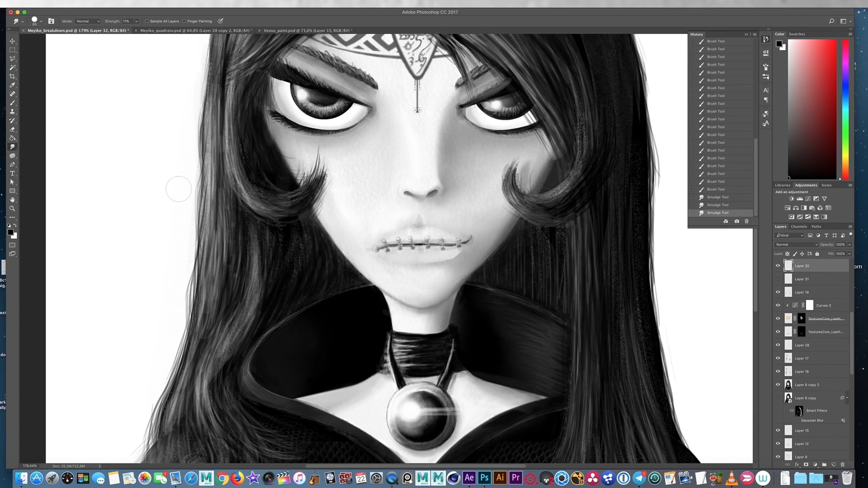Create new snapshot using camera icon

coord(737,221)
